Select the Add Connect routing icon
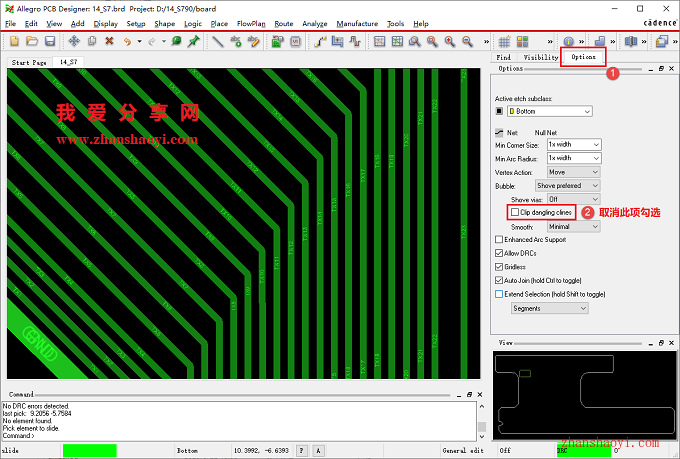The image size is (680, 459). point(320,41)
